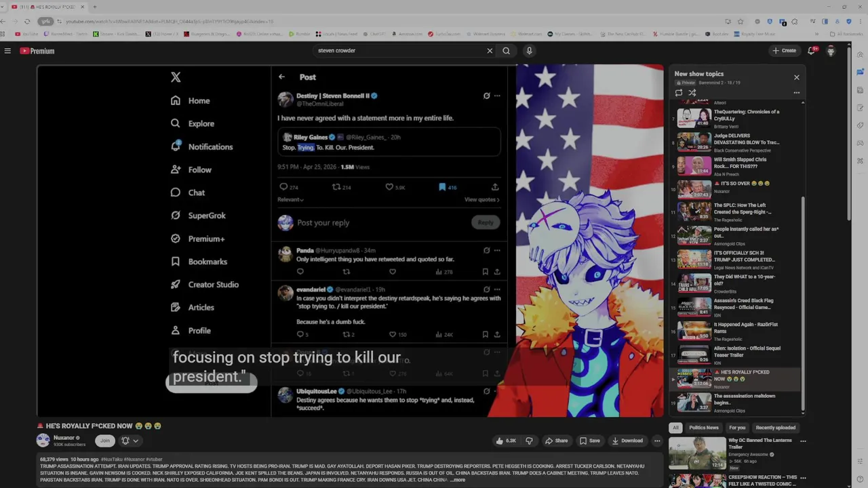
Task: Play It Happened Again RazörFist Rants
Action: [736, 331]
